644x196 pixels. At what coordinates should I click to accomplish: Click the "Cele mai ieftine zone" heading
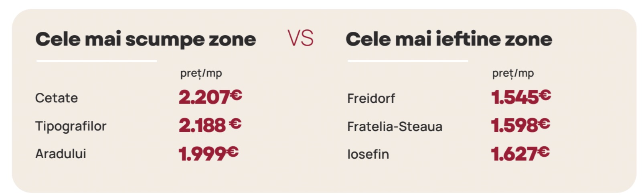[x=449, y=39]
